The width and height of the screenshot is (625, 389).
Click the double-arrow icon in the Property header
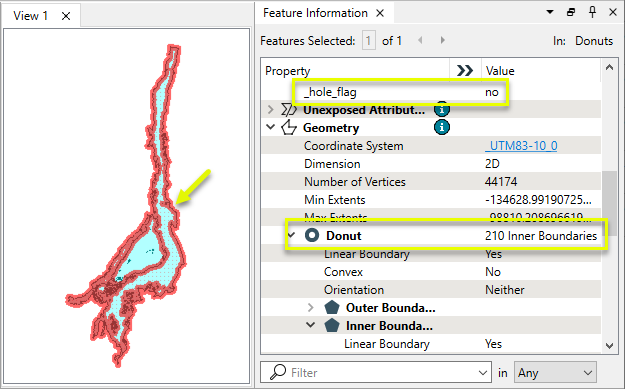(x=465, y=71)
